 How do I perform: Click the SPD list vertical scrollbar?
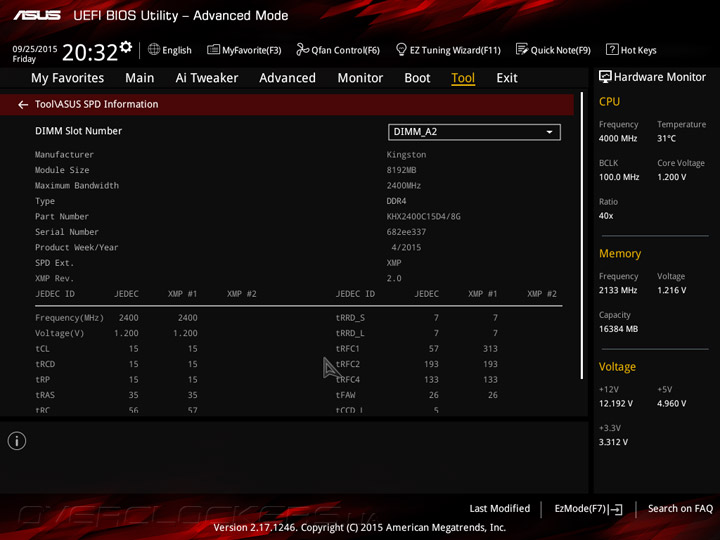click(x=582, y=236)
